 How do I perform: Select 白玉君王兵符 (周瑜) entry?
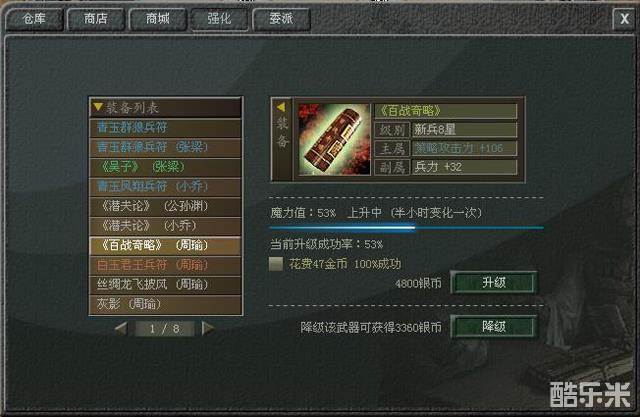[x=165, y=265]
